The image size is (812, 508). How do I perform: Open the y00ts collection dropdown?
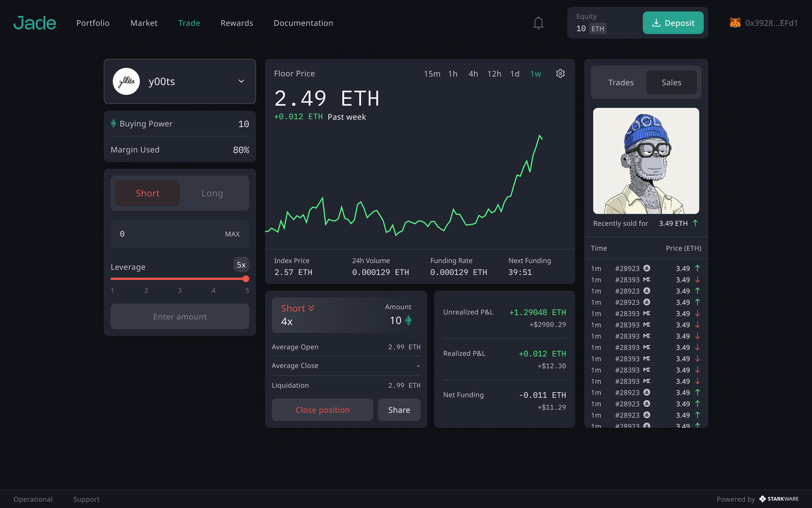pos(180,81)
